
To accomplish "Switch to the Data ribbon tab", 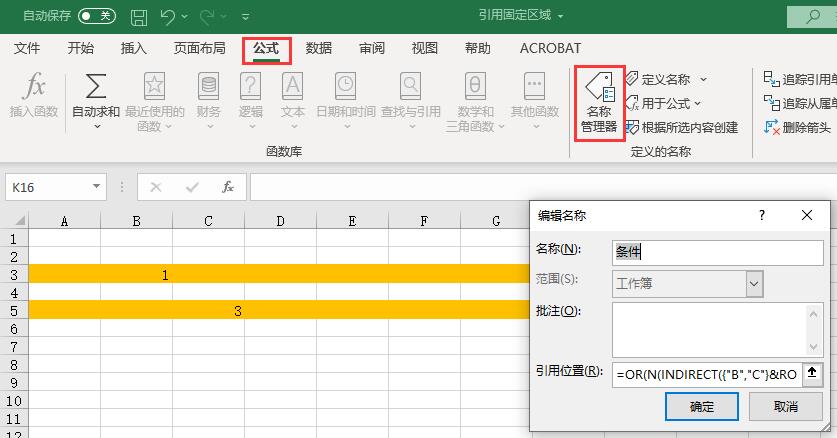I will [x=319, y=48].
